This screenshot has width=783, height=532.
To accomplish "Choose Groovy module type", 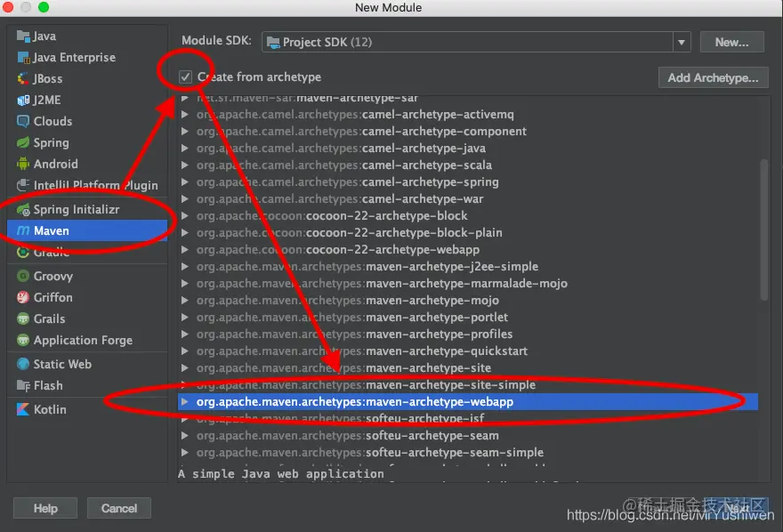I will pyautogui.click(x=87, y=276).
